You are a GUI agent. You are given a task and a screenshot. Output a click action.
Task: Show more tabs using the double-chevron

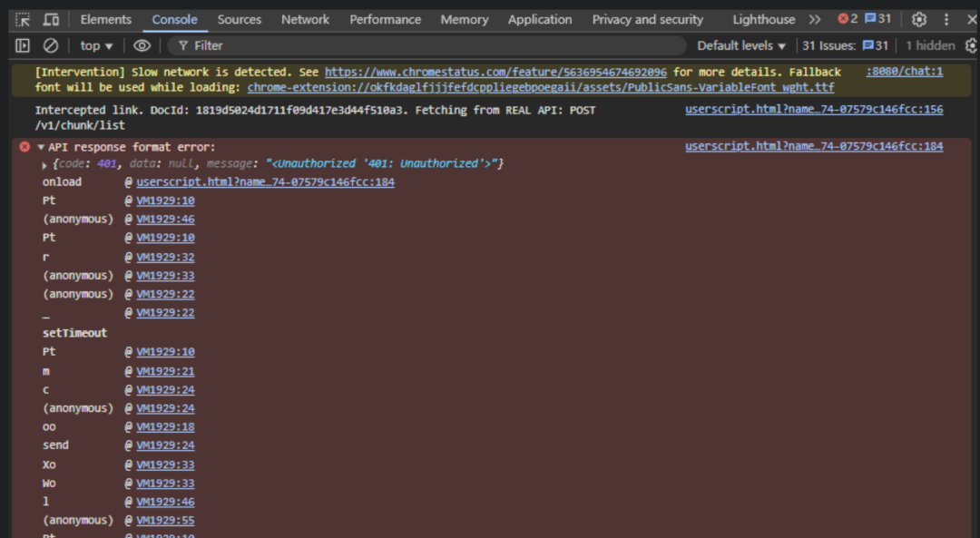(x=814, y=19)
